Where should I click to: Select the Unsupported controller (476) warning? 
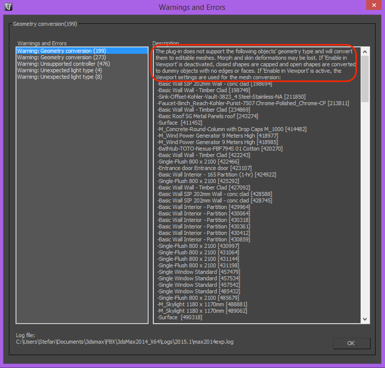pyautogui.click(x=63, y=64)
